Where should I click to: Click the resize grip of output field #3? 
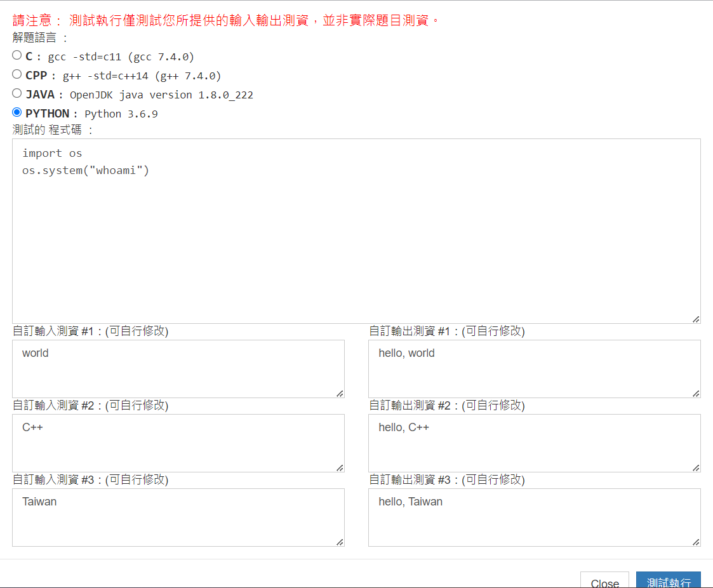click(x=696, y=542)
